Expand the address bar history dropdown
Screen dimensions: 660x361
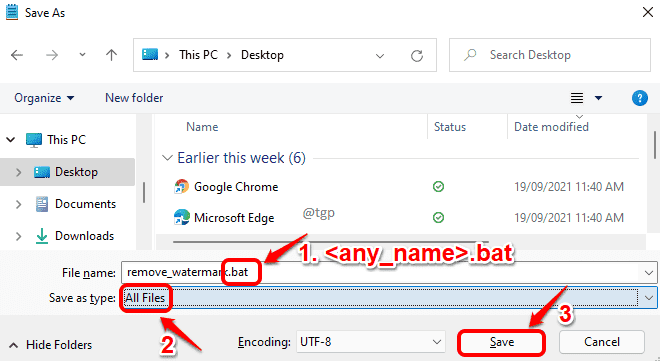pyautogui.click(x=380, y=56)
